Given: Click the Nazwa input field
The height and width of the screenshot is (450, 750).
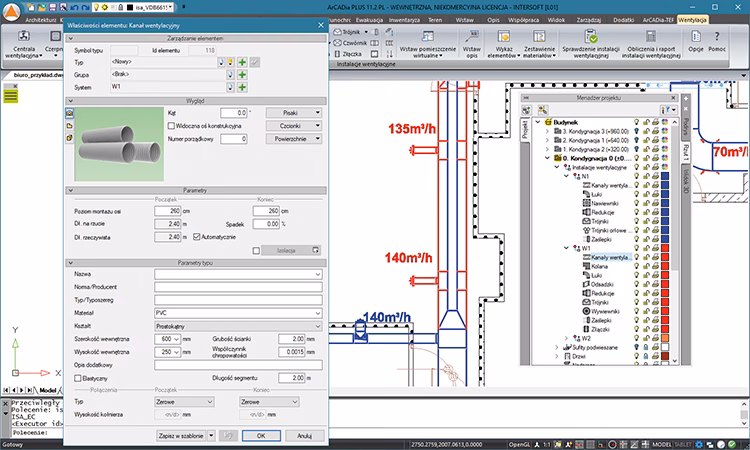Looking at the screenshot, I should (x=237, y=273).
